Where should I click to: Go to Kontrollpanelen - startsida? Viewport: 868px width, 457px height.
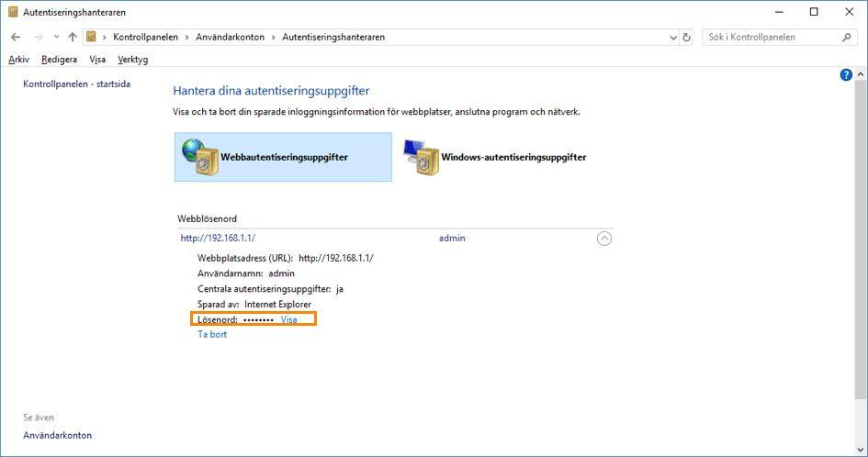pyautogui.click(x=76, y=84)
